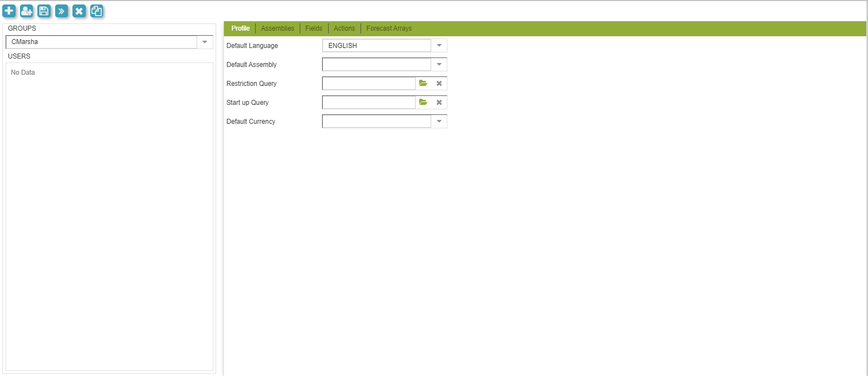Open the Fields tab
The width and height of the screenshot is (868, 376).
[314, 28]
